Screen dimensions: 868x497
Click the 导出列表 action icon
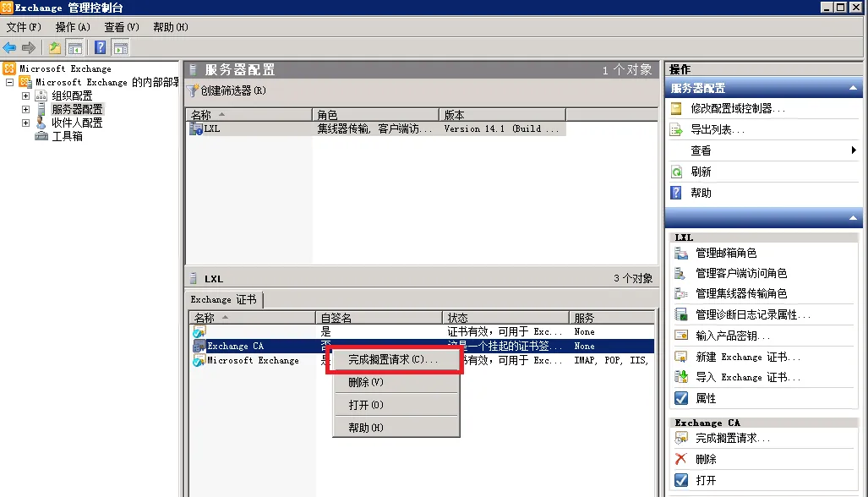coord(676,129)
